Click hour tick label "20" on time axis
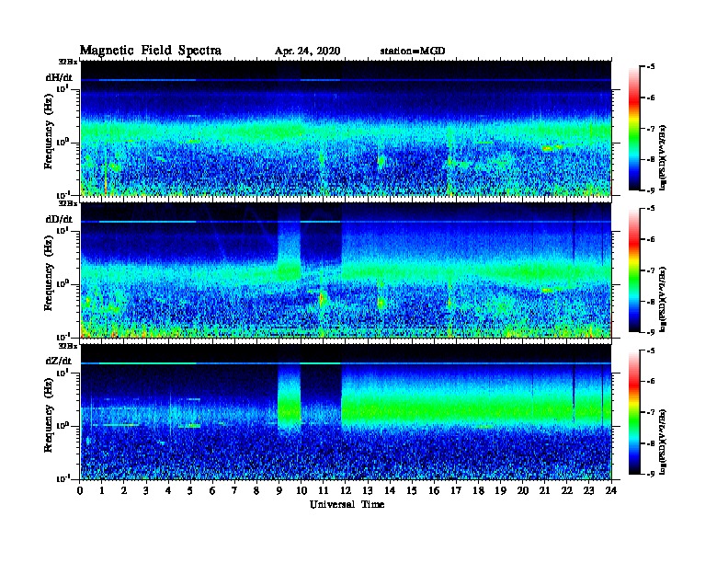This screenshot has width=728, height=563. (x=523, y=491)
